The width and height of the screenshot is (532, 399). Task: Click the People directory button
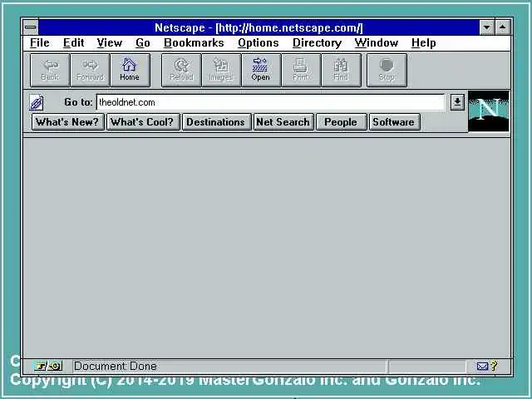[341, 122]
